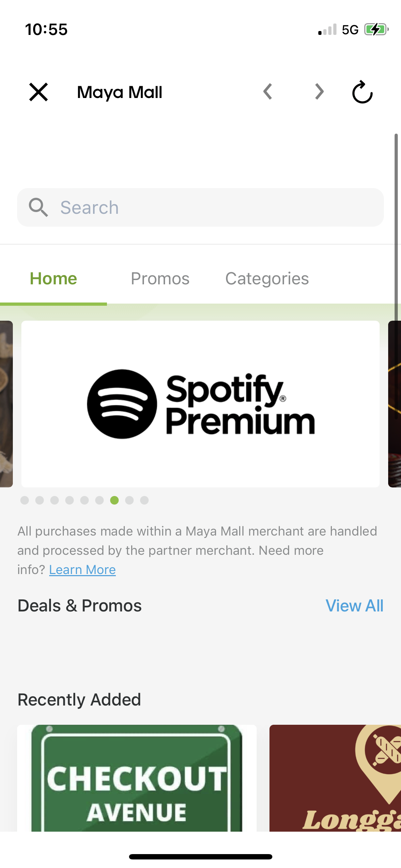This screenshot has height=868, width=401.
Task: Select the fourth carousel indicator dot
Action: pyautogui.click(x=70, y=500)
